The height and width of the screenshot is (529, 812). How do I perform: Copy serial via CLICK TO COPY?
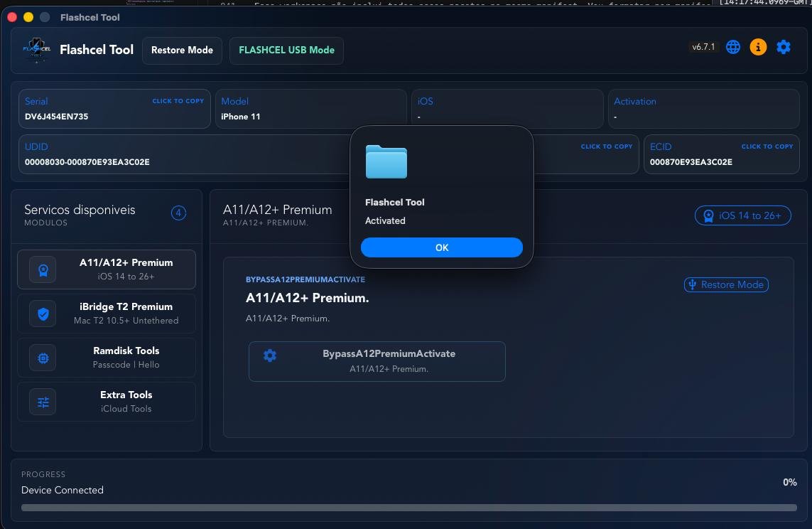tap(178, 101)
